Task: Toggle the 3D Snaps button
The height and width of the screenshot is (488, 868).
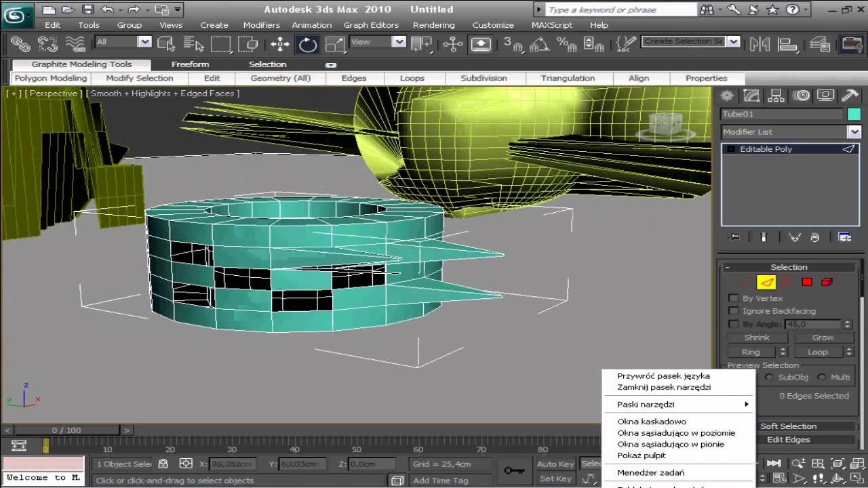Action: (x=513, y=45)
